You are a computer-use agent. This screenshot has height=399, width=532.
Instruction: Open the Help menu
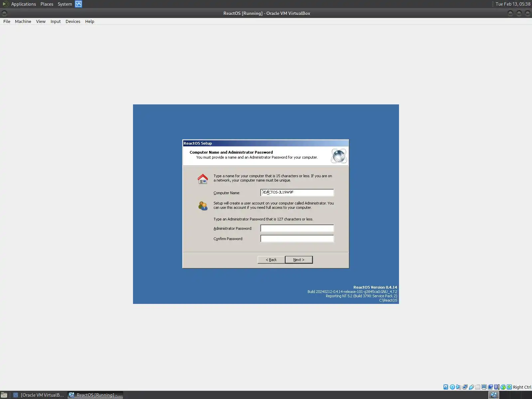click(90, 21)
